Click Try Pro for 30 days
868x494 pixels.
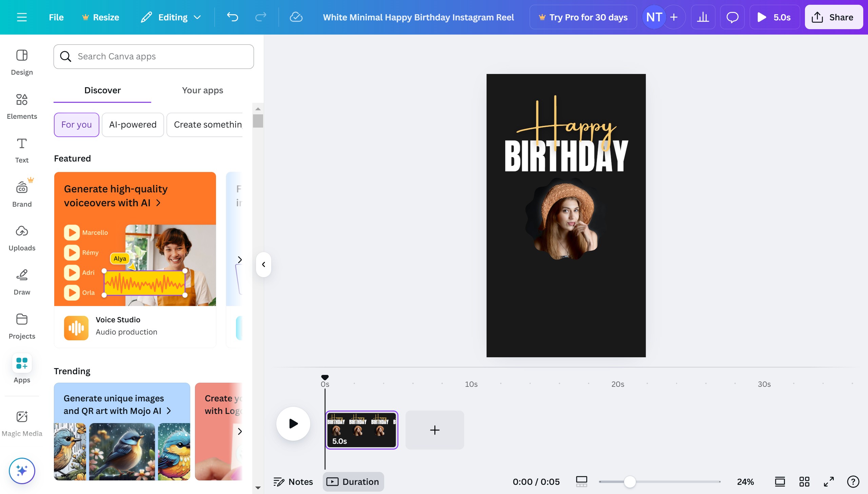(583, 17)
